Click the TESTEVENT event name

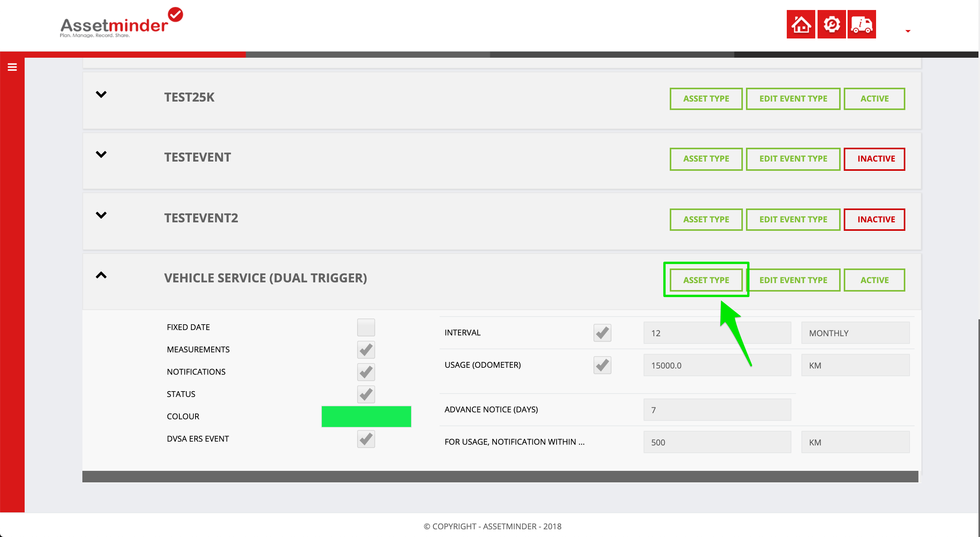click(197, 157)
